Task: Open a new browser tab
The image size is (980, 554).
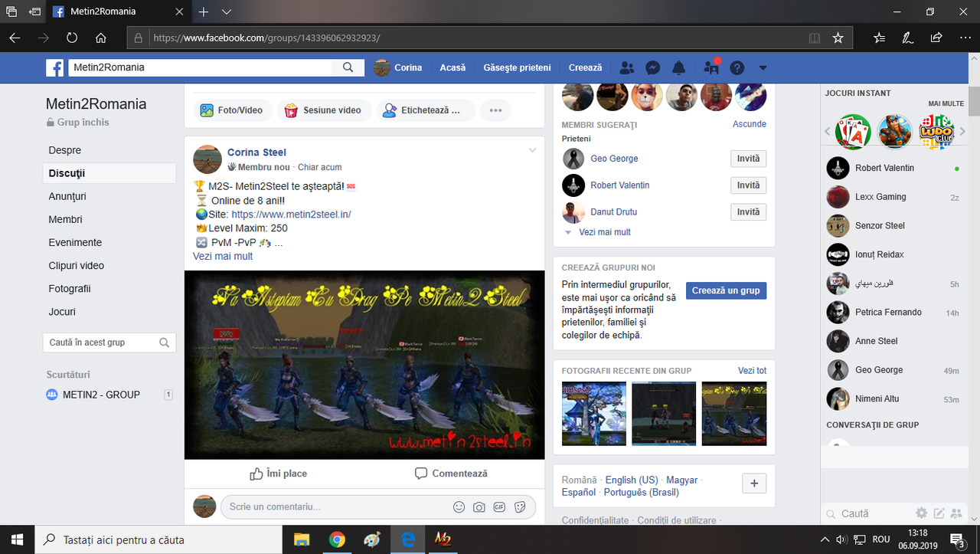Action: pos(204,11)
